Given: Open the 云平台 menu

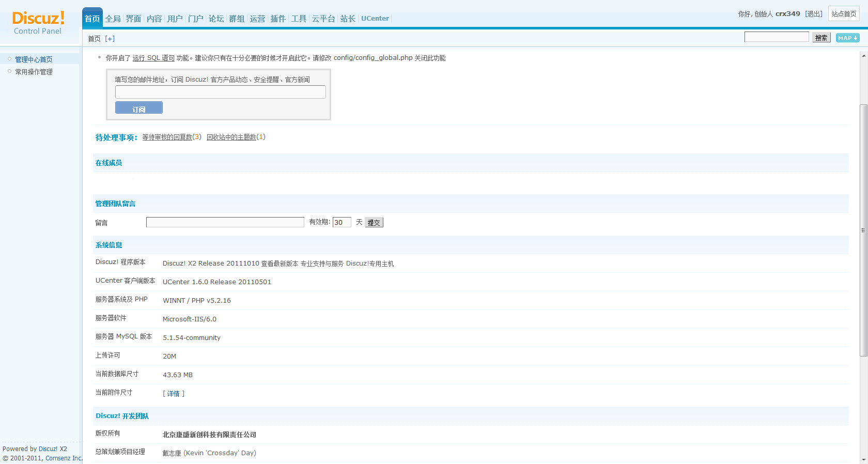Looking at the screenshot, I should click(323, 19).
